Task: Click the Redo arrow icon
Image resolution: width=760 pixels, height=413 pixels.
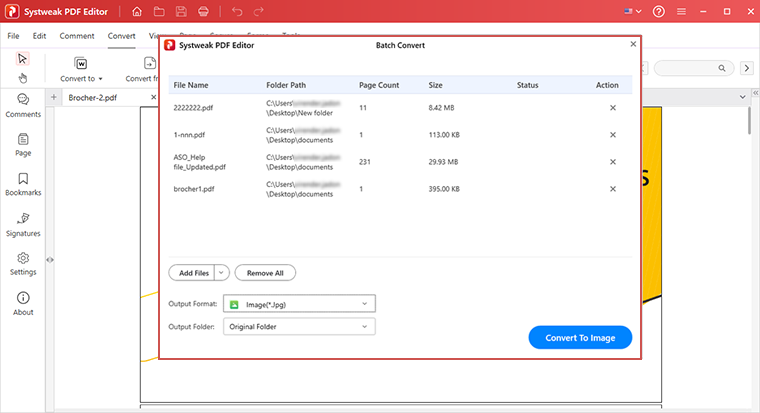Action: pos(259,12)
